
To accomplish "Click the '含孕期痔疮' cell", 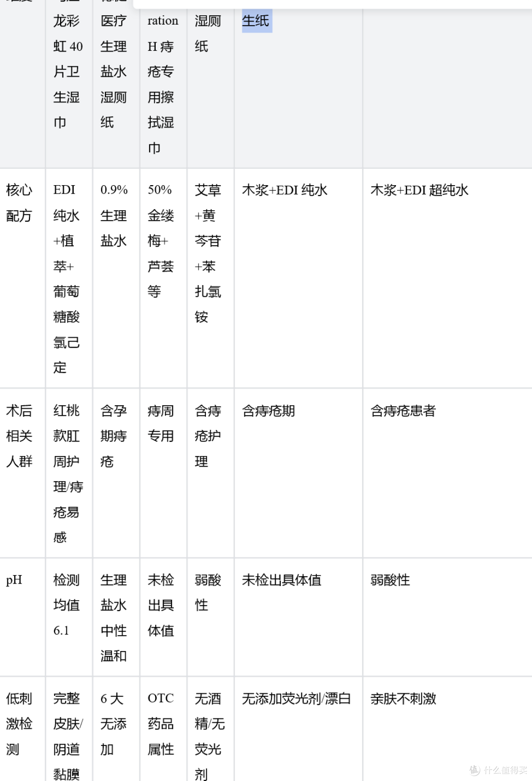I will coord(116,473).
